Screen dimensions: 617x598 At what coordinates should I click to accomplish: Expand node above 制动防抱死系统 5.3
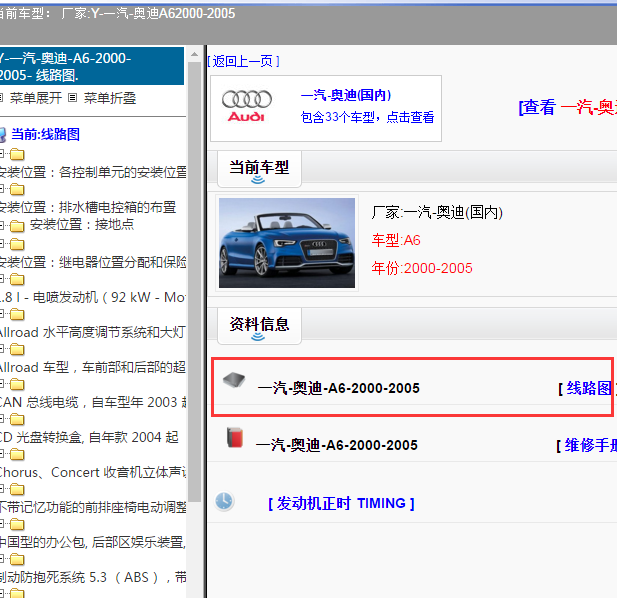click(x=2, y=559)
